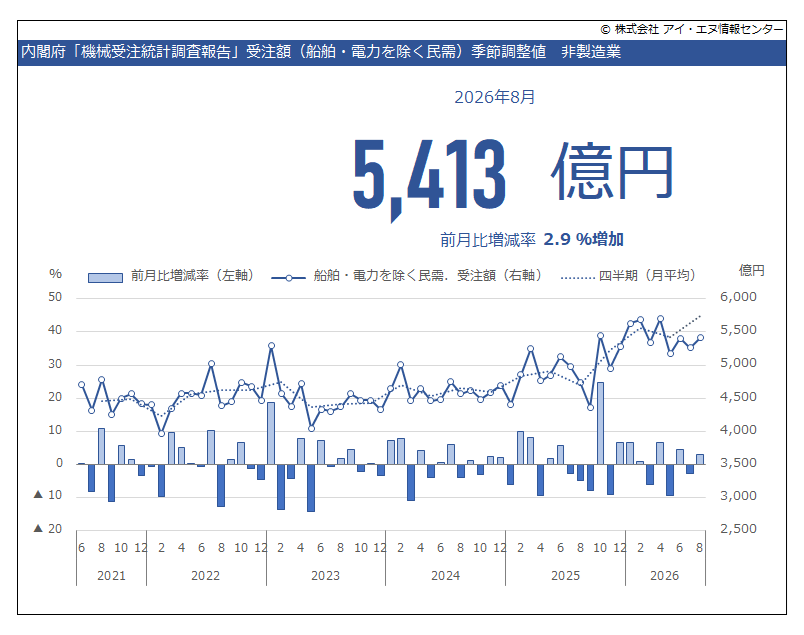
Task: Click the right axis unit label 億円
Action: 751,270
